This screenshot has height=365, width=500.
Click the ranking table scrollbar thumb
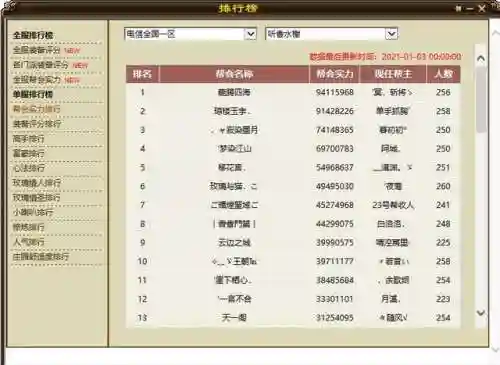(x=481, y=99)
